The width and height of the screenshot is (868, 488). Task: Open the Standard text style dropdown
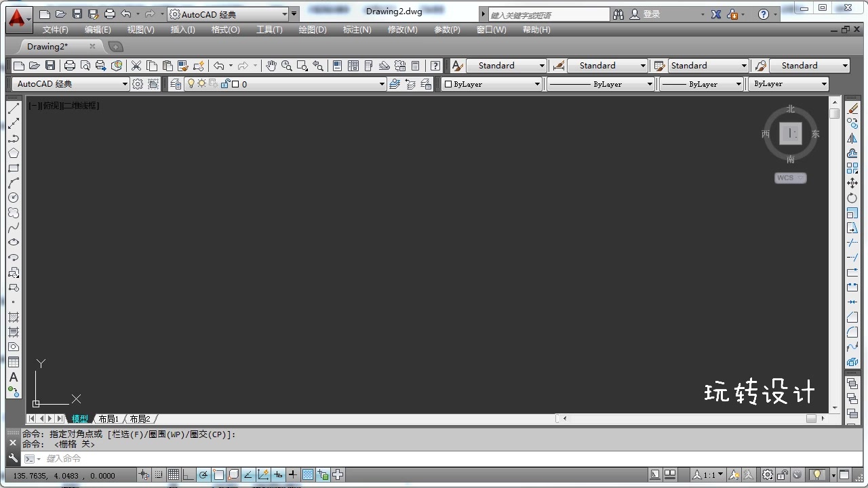[x=506, y=66]
